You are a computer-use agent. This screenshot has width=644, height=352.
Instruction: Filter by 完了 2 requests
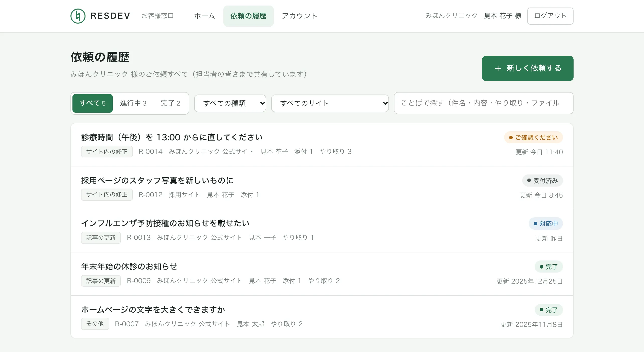click(170, 103)
